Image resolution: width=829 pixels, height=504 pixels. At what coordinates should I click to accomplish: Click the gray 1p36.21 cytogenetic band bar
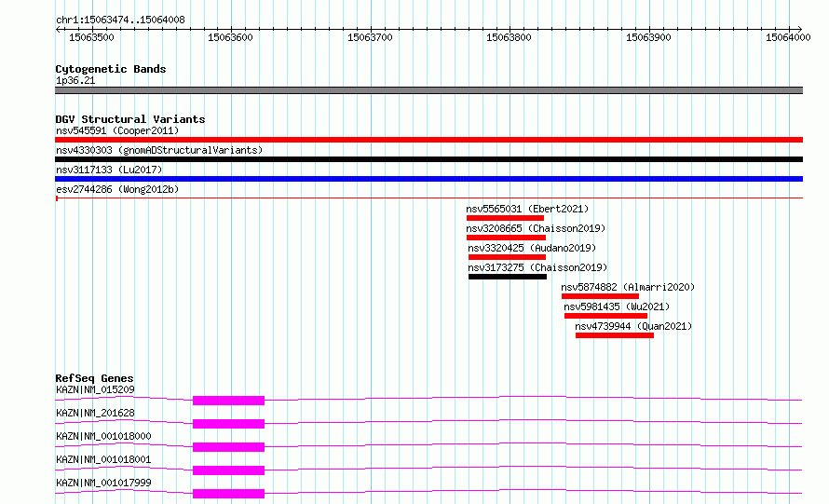tap(428, 90)
